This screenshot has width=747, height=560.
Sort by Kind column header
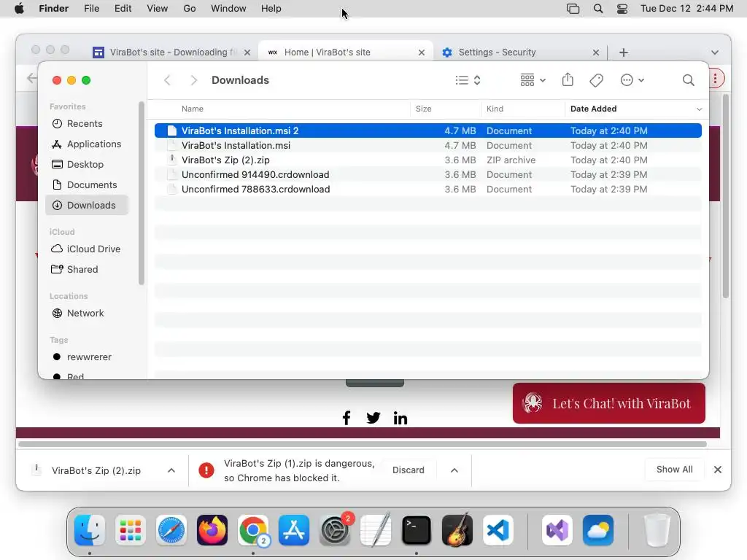click(x=495, y=109)
